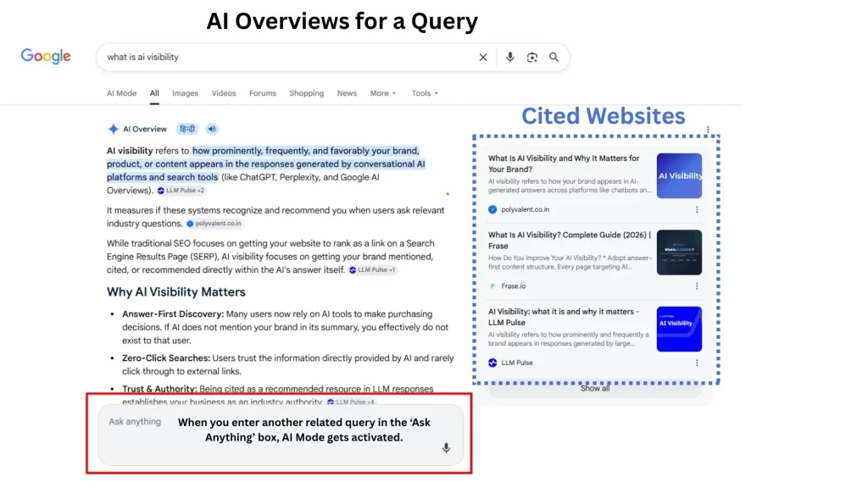The width and height of the screenshot is (868, 488).
Task: Clear the search query with X icon
Action: click(x=483, y=57)
